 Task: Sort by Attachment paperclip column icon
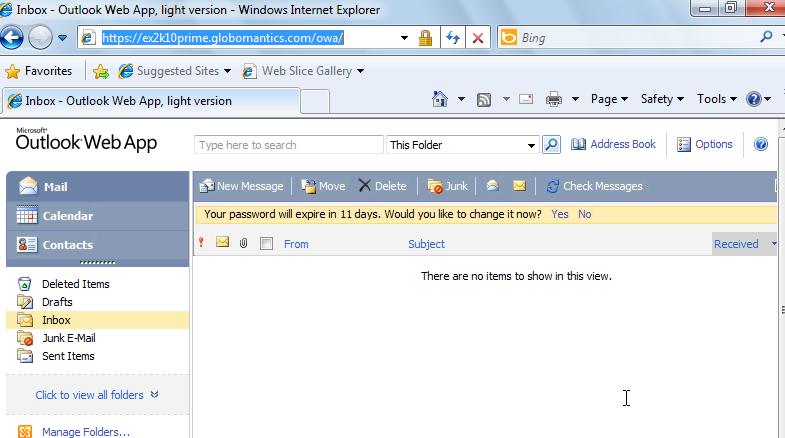[x=243, y=243]
